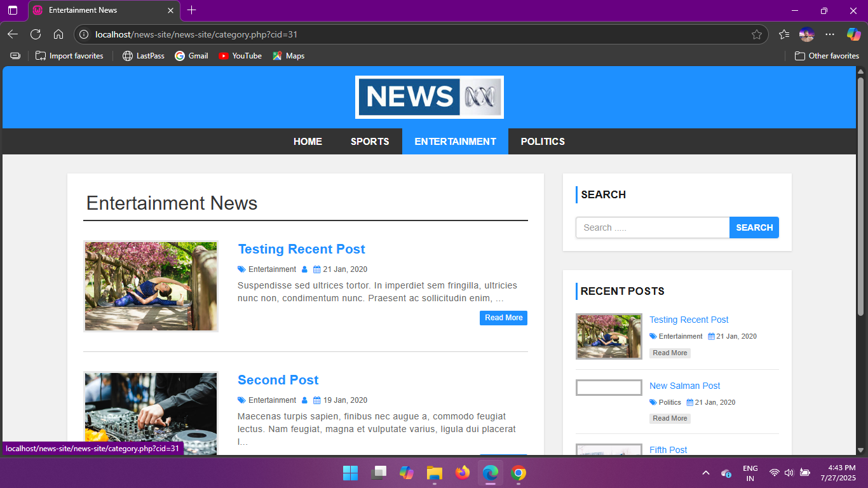
Task: Open the Fifth Post link
Action: [668, 450]
